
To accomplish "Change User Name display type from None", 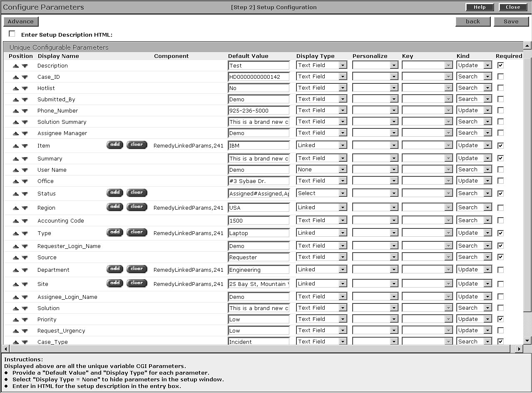I will point(321,169).
